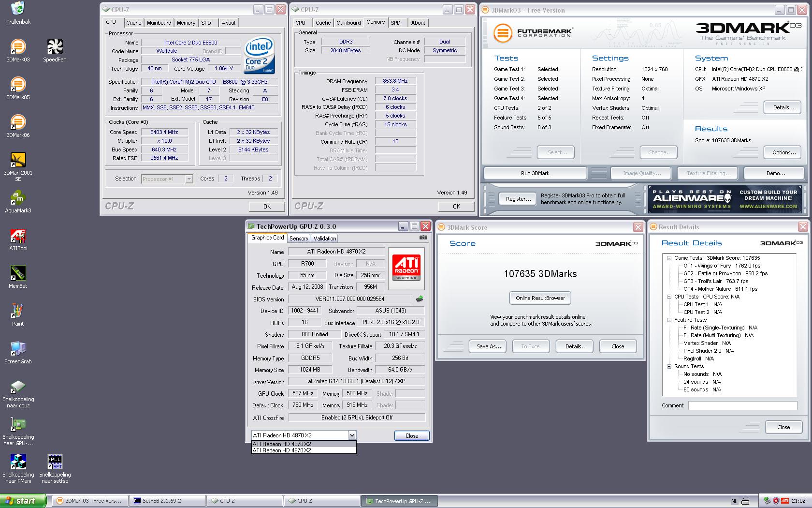The width and height of the screenshot is (812, 508).
Task: Click the on-screen keyboard tray icon
Action: coord(745,501)
